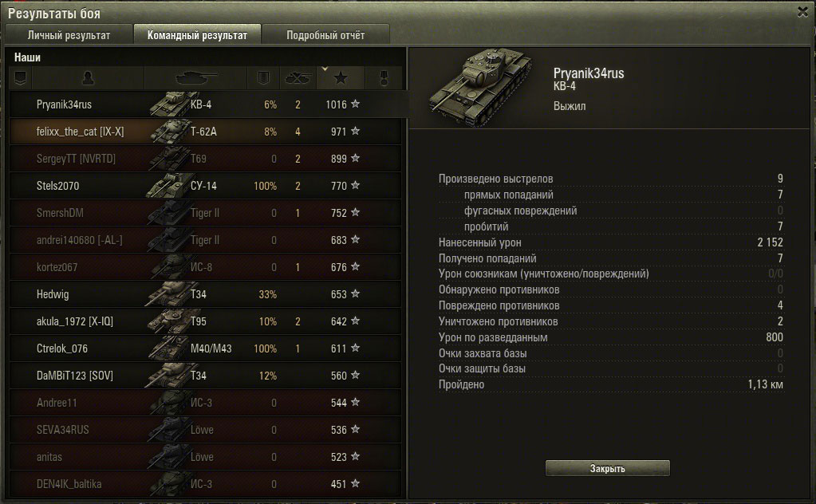
Task: Close the battle results window
Action: click(802, 11)
